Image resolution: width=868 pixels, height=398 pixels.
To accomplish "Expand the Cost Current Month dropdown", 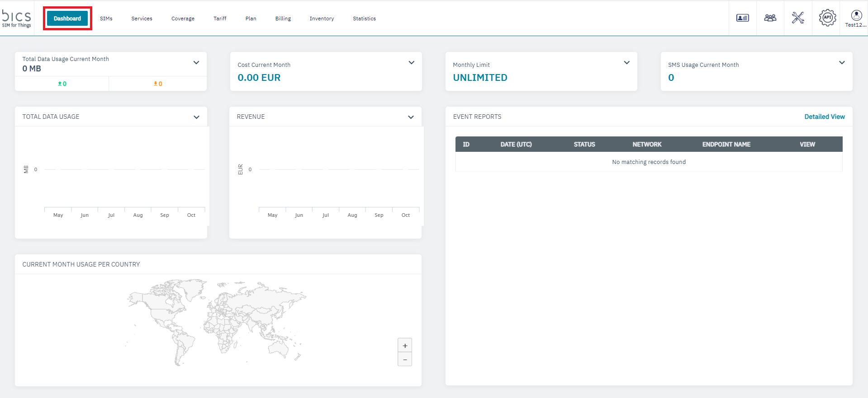I will point(412,63).
